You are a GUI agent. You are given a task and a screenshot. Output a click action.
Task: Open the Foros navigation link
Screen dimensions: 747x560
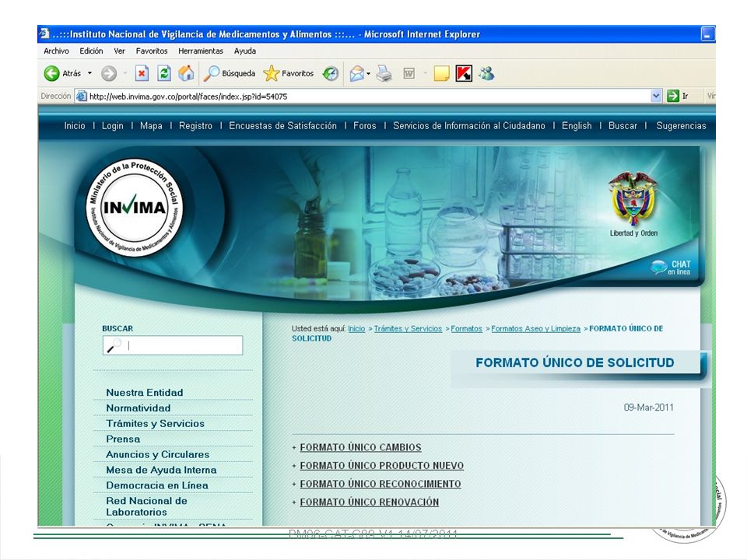tap(364, 126)
